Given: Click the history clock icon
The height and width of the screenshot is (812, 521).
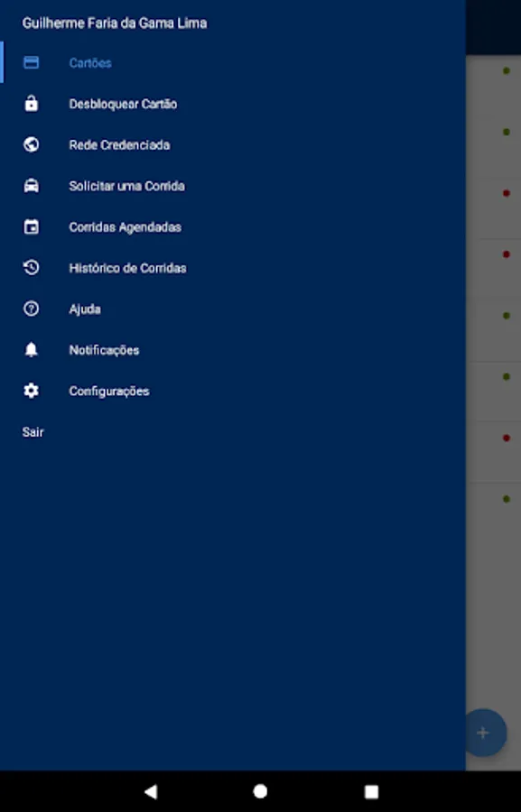Looking at the screenshot, I should click(x=31, y=268).
